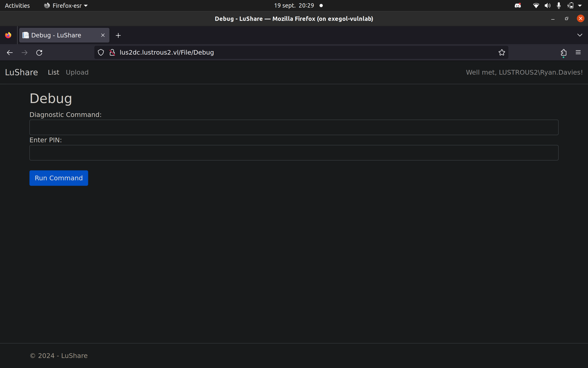Minimize the Firefox window

553,19
